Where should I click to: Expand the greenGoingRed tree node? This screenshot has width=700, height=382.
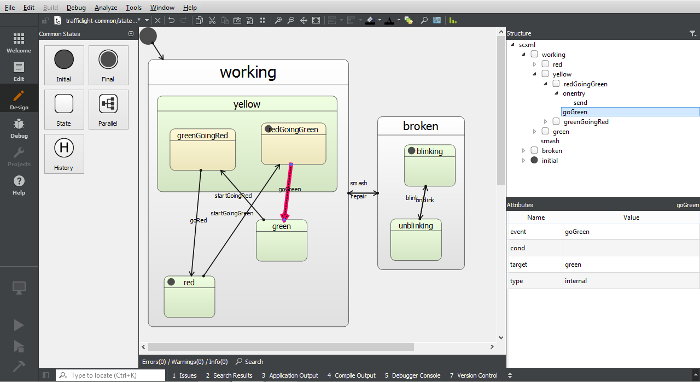coord(545,121)
